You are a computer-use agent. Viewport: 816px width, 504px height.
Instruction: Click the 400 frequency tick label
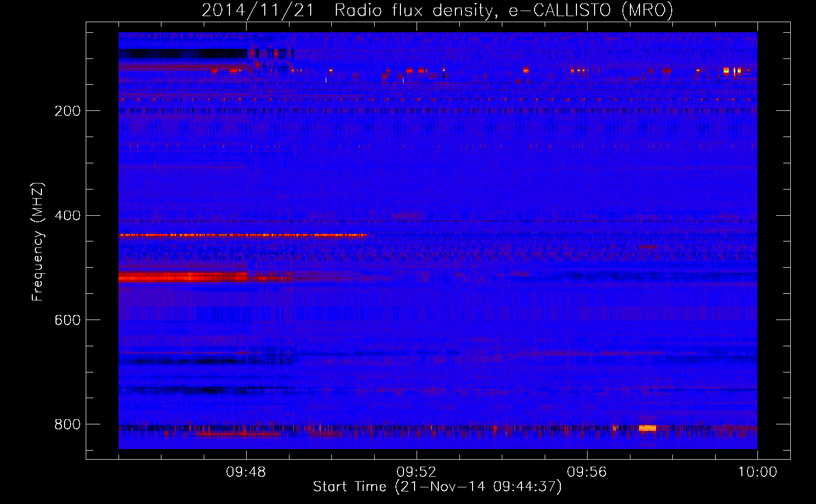click(68, 216)
